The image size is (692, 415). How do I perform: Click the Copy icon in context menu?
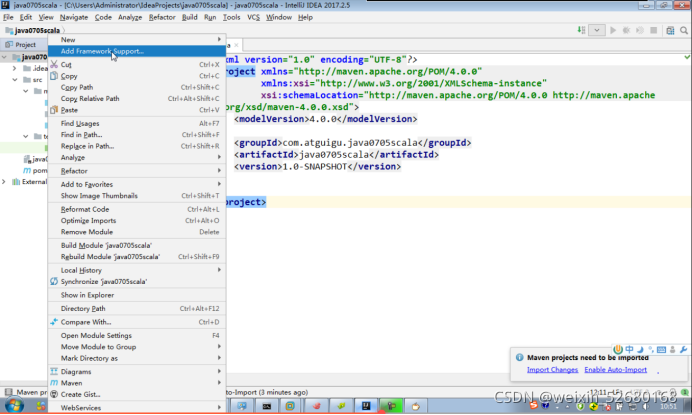coord(54,76)
